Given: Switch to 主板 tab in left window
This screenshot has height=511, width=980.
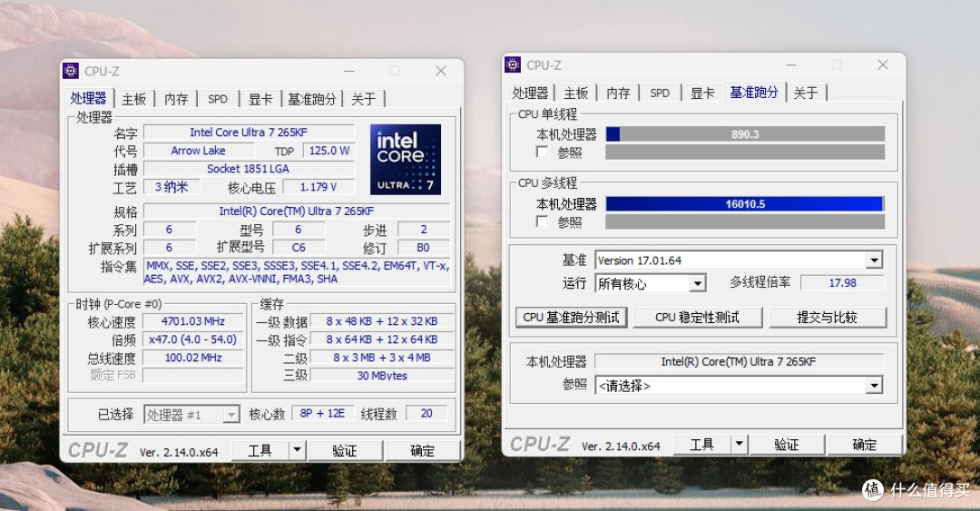Looking at the screenshot, I should point(133,99).
